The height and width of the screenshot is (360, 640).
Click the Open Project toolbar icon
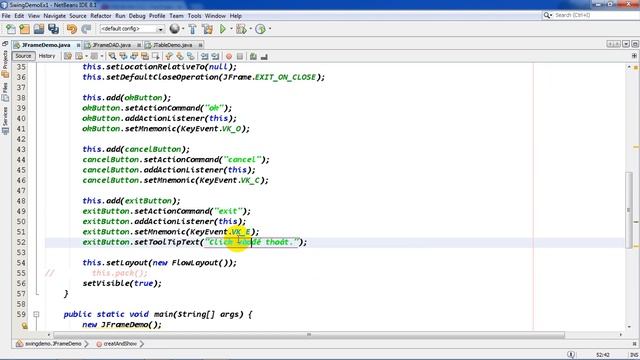tap(39, 29)
